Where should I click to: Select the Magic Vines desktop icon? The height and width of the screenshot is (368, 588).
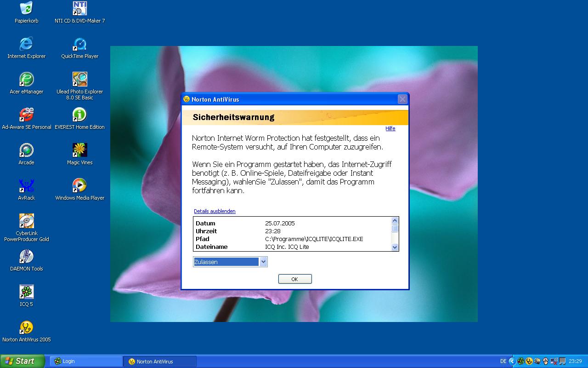point(79,150)
